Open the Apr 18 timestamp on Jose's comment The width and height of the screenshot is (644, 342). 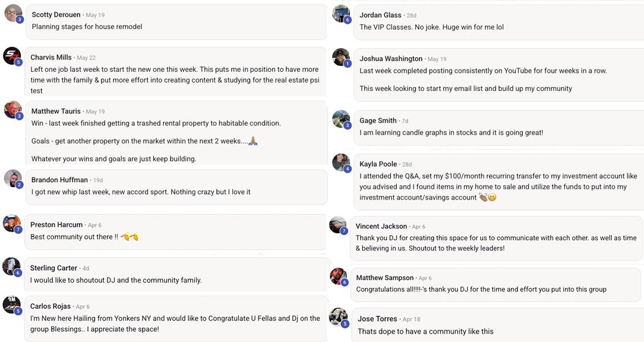411,319
